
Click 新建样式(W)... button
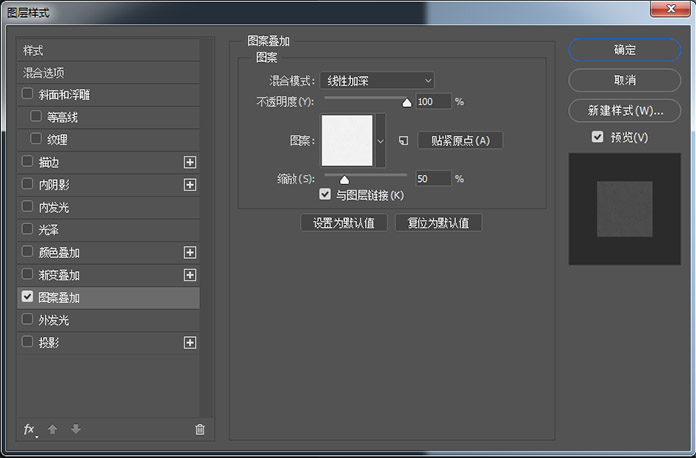(625, 111)
